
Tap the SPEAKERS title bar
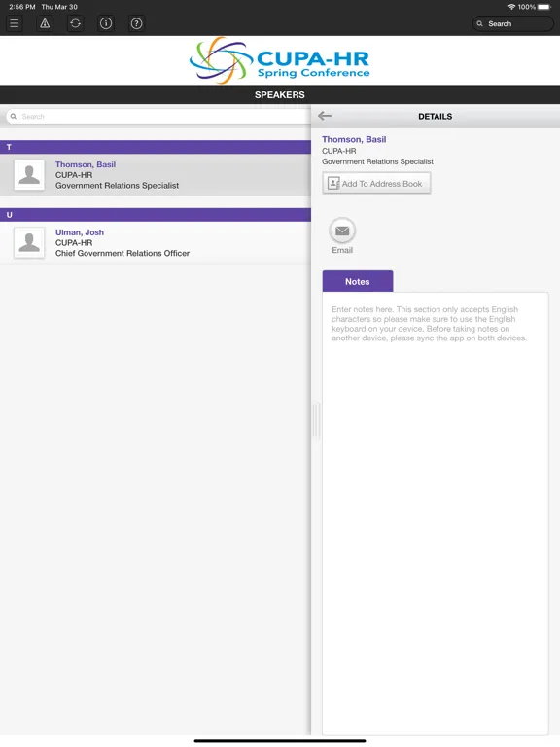280,94
